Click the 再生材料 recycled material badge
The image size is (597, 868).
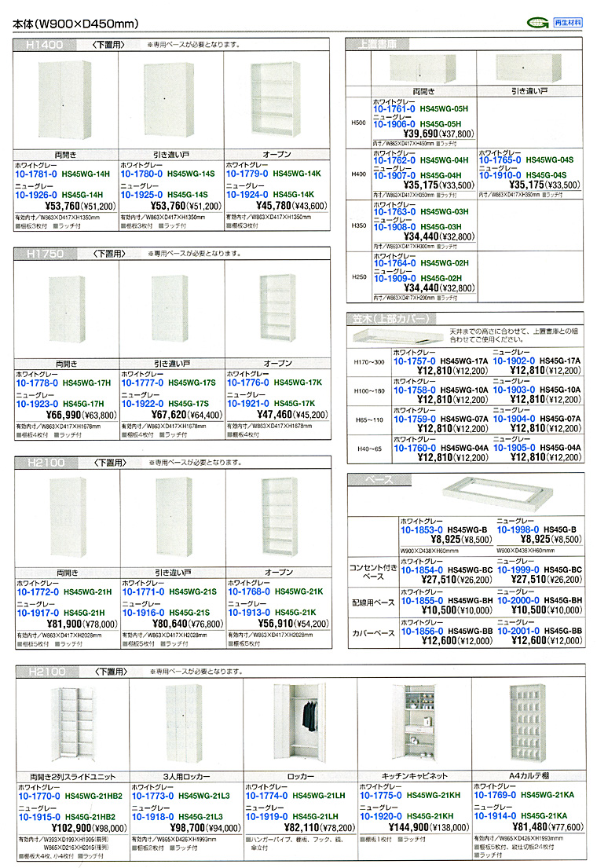[568, 23]
